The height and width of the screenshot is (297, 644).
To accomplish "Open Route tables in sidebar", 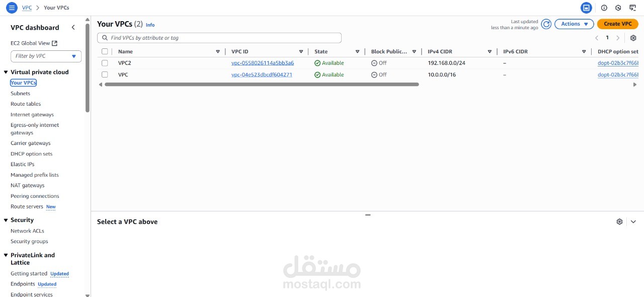I will [x=26, y=104].
